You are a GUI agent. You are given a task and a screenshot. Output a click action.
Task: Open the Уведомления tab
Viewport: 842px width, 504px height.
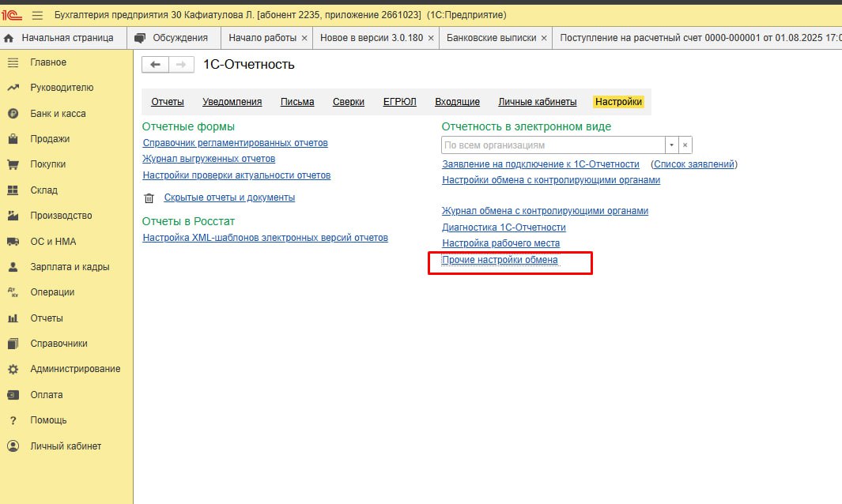coord(232,102)
